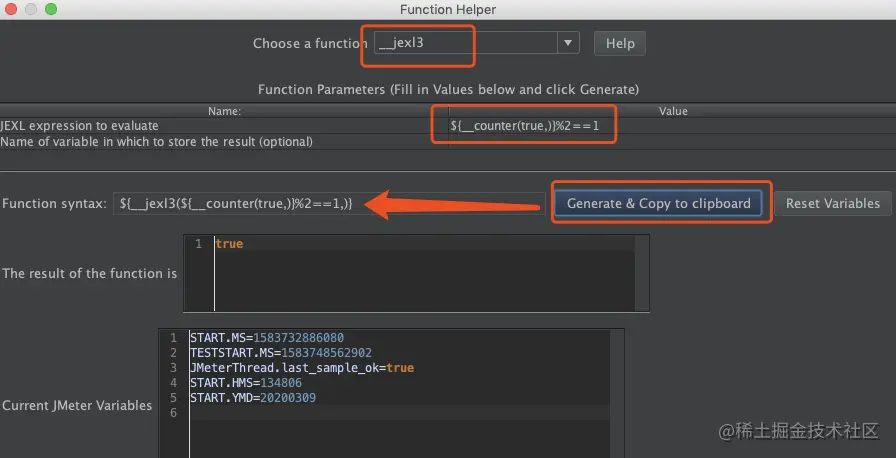Open the Choose a function dropdown arrow
The height and width of the screenshot is (458, 896).
[x=567, y=43]
